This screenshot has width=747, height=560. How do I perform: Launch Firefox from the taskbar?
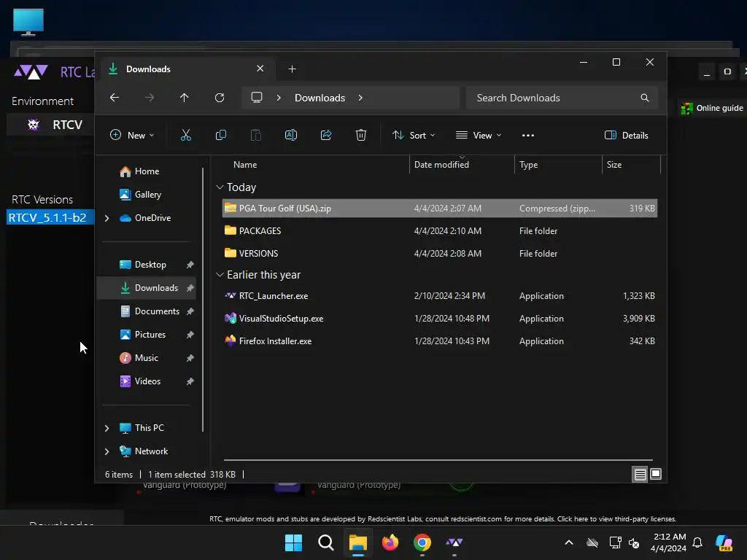point(390,542)
